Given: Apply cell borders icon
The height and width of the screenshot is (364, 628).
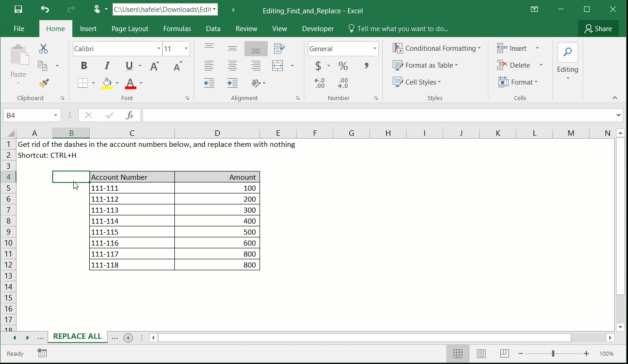Looking at the screenshot, I should tap(82, 83).
